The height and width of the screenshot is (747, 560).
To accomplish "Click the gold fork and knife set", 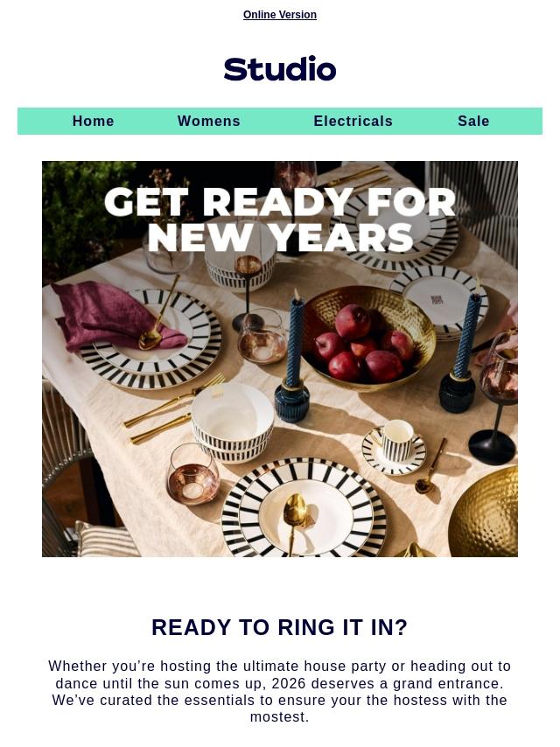I will pyautogui.click(x=174, y=408).
